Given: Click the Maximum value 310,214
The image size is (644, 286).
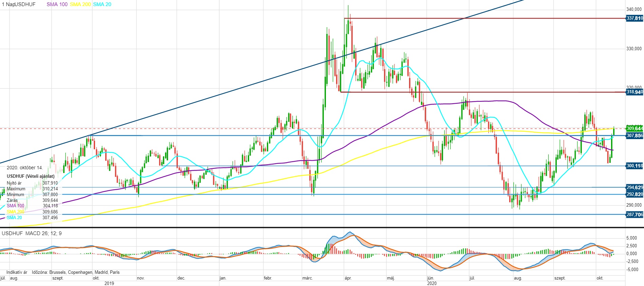Looking at the screenshot, I should tap(50, 189).
